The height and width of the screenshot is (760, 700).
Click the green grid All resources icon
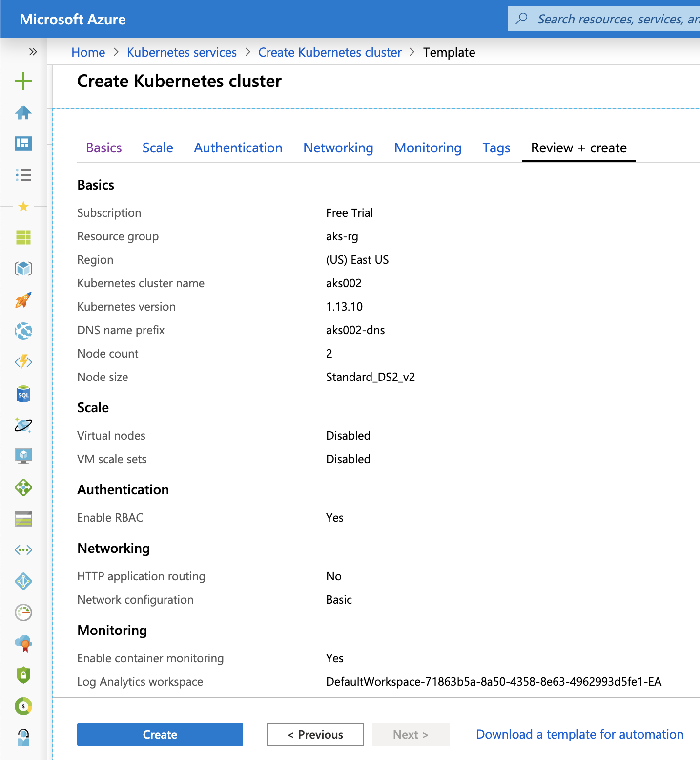tap(23, 237)
